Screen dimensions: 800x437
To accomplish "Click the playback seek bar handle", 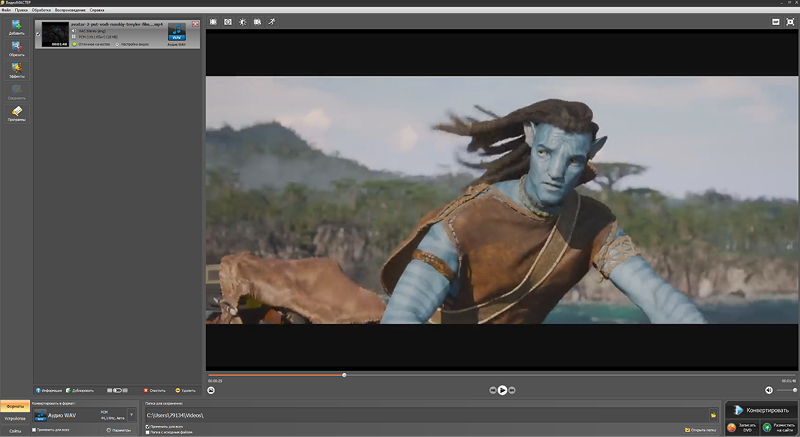I will click(344, 375).
